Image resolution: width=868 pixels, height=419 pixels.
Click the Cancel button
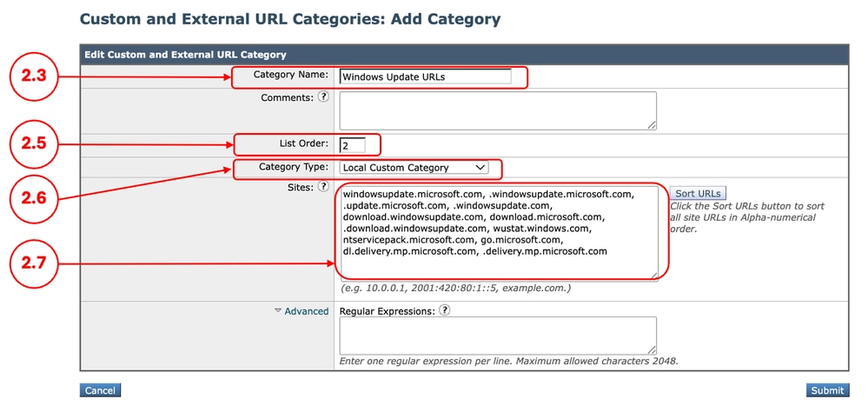click(x=100, y=390)
